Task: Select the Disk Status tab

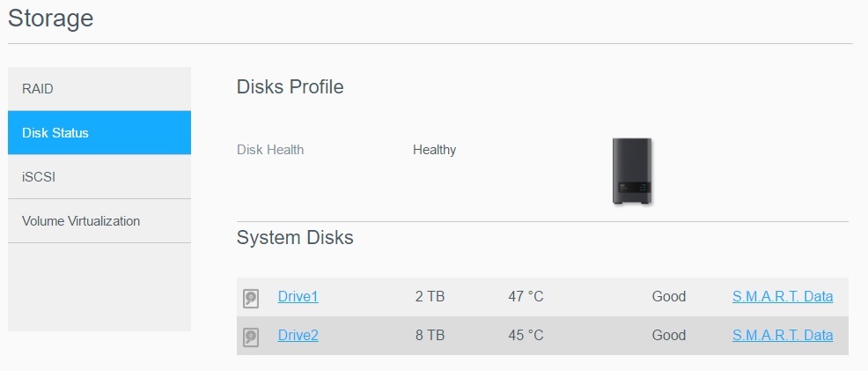Action: [99, 133]
